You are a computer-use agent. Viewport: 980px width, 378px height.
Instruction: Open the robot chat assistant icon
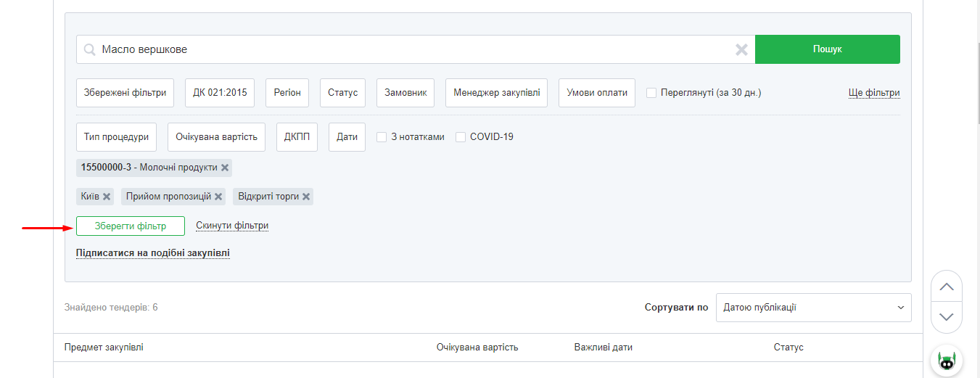[x=946, y=361]
